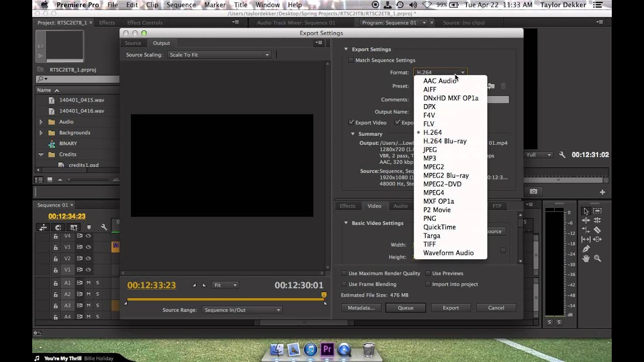Select the Ripple Edit tool
Image resolution: width=644 pixels, height=362 pixels.
(586, 220)
